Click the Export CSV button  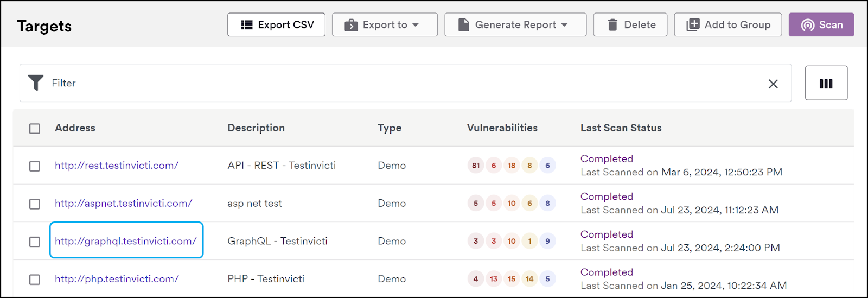pyautogui.click(x=276, y=25)
